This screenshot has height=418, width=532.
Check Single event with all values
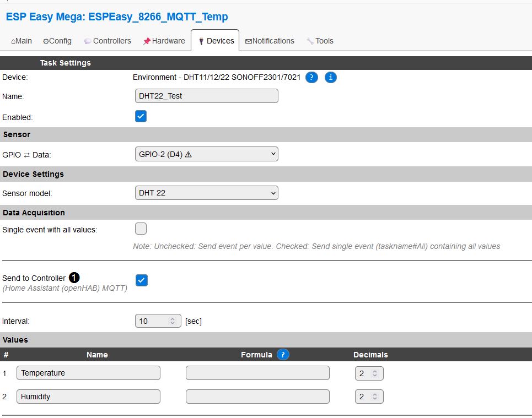[141, 229]
